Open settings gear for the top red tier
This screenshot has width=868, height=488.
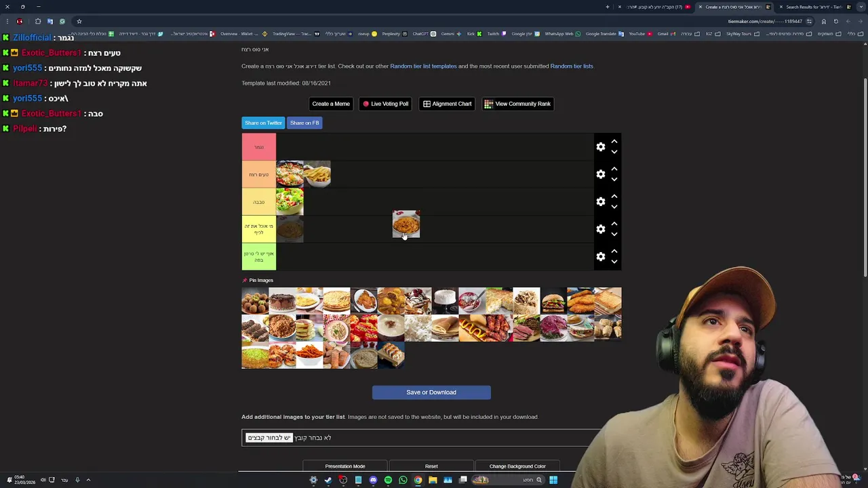[x=600, y=147]
